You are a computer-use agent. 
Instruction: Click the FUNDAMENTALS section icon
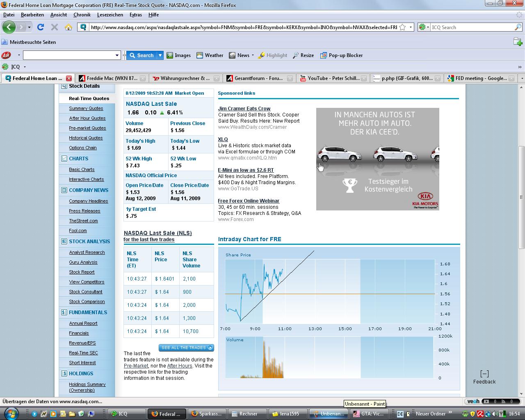(64, 313)
